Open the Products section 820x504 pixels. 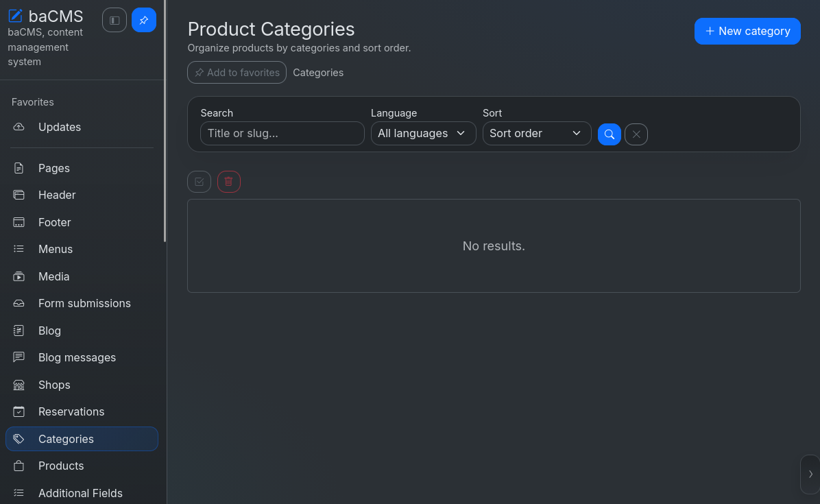60,466
